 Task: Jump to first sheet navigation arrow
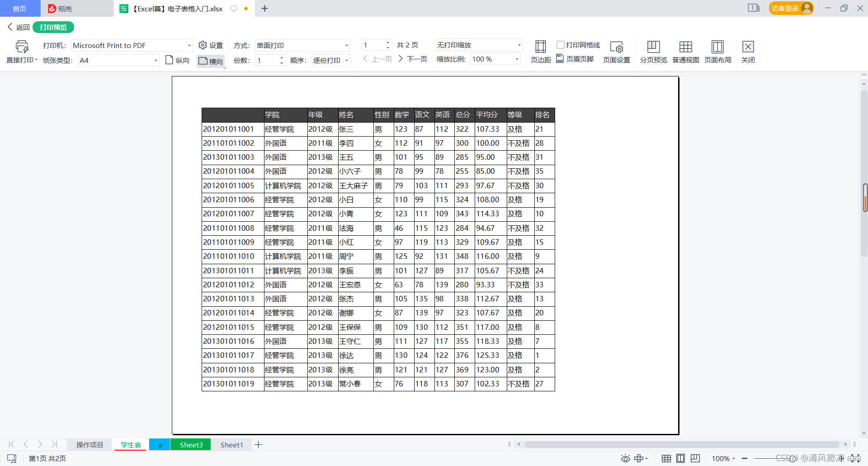(11, 444)
